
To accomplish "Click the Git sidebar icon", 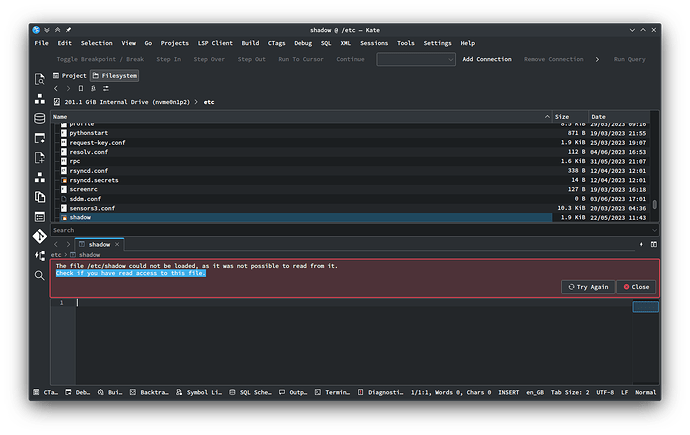I will pos(40,236).
